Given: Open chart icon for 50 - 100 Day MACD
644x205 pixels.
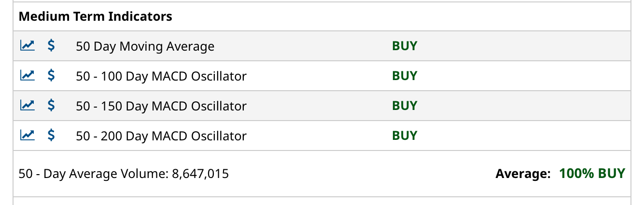Looking at the screenshot, I should point(27,76).
